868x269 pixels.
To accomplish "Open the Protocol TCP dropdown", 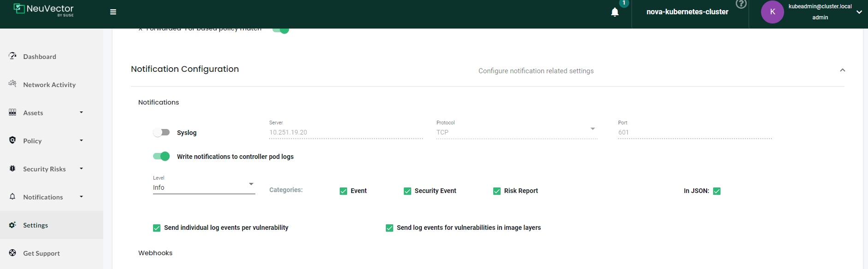I will [x=517, y=132].
